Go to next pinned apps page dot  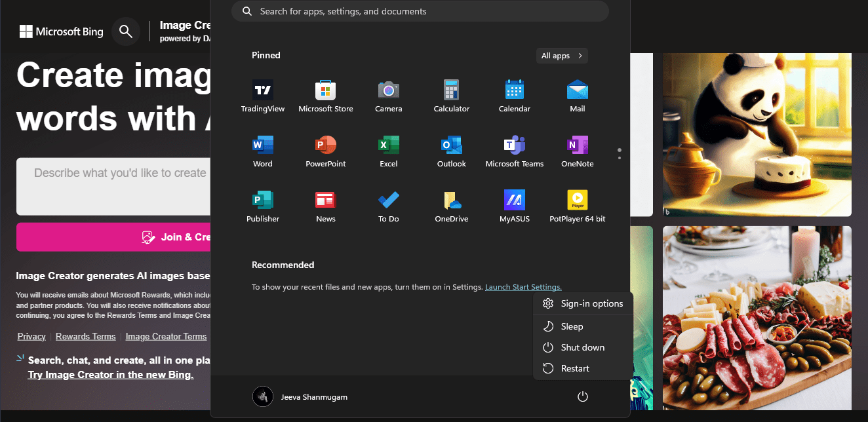[620, 158]
